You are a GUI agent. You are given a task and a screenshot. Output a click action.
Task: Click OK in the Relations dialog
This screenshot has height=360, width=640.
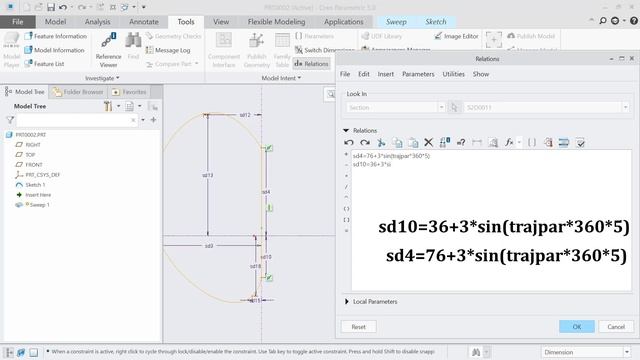pyautogui.click(x=577, y=327)
